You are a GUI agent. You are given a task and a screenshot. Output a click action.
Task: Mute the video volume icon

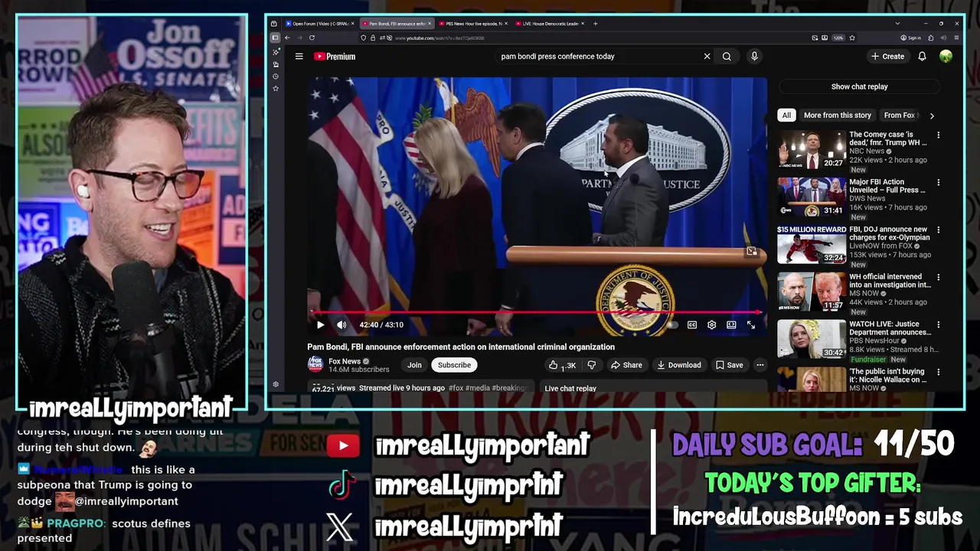click(341, 325)
